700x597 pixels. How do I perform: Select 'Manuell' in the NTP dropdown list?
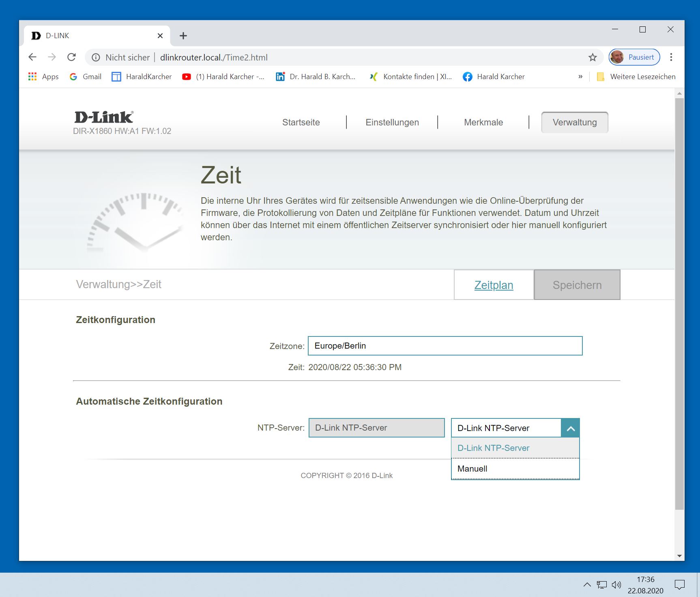(x=515, y=469)
